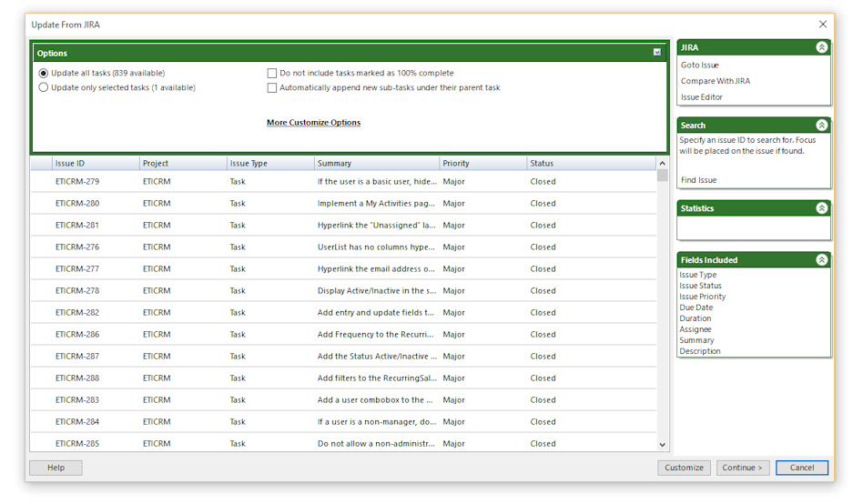
Task: Collapse the JIRA panel chevron
Action: click(x=821, y=48)
